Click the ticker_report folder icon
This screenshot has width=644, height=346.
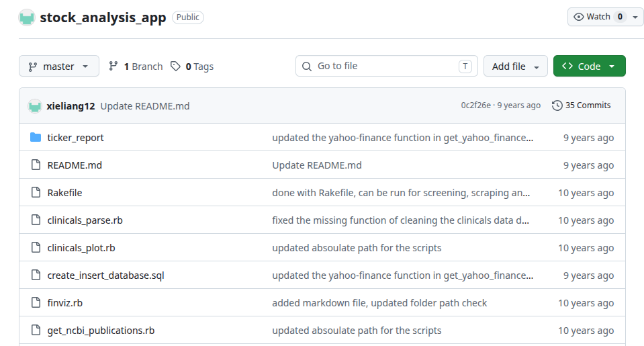(x=36, y=137)
